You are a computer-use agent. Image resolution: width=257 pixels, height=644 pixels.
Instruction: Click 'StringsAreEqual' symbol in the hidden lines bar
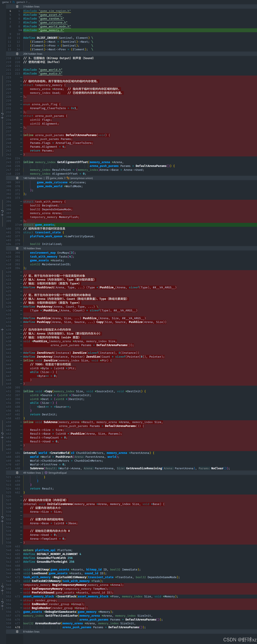[x=57, y=473]
